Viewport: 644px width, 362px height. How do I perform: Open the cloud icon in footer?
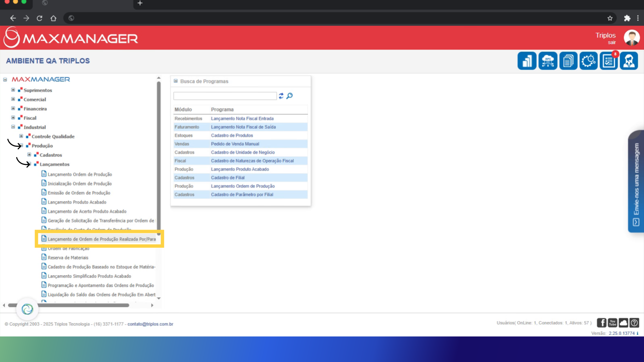[x=624, y=323]
